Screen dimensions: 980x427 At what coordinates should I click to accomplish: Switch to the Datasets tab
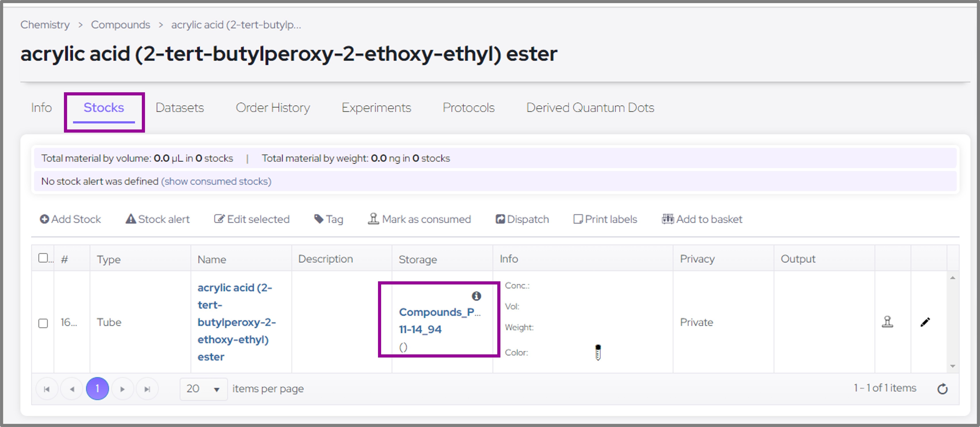[x=179, y=108]
